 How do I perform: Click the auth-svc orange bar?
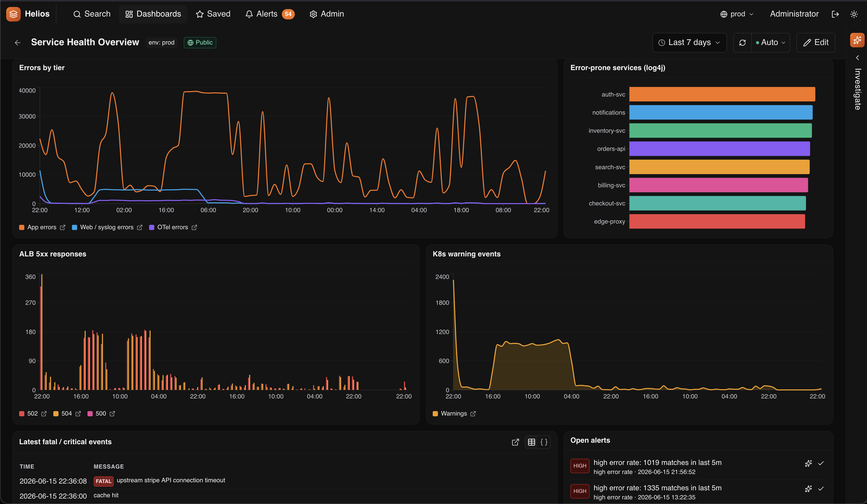722,94
